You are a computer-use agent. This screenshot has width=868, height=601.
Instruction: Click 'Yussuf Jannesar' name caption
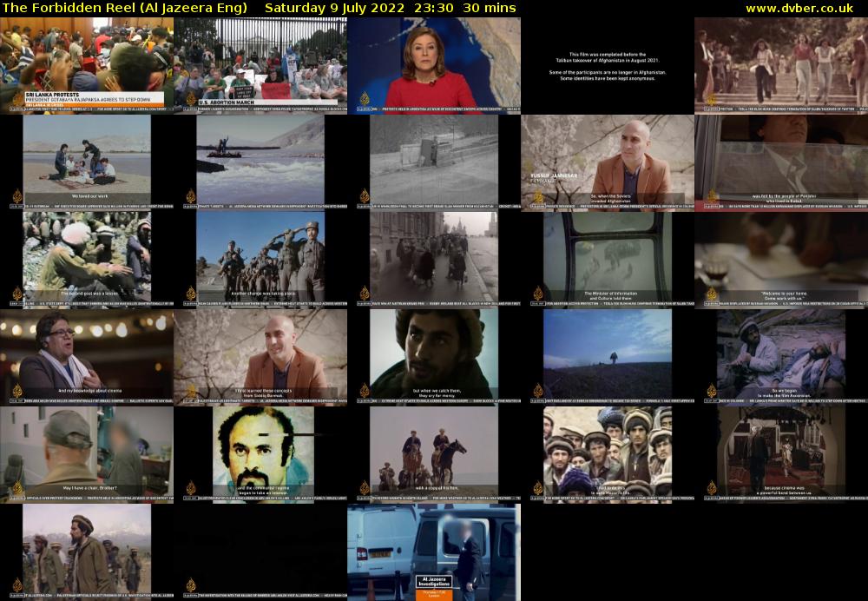[554, 175]
